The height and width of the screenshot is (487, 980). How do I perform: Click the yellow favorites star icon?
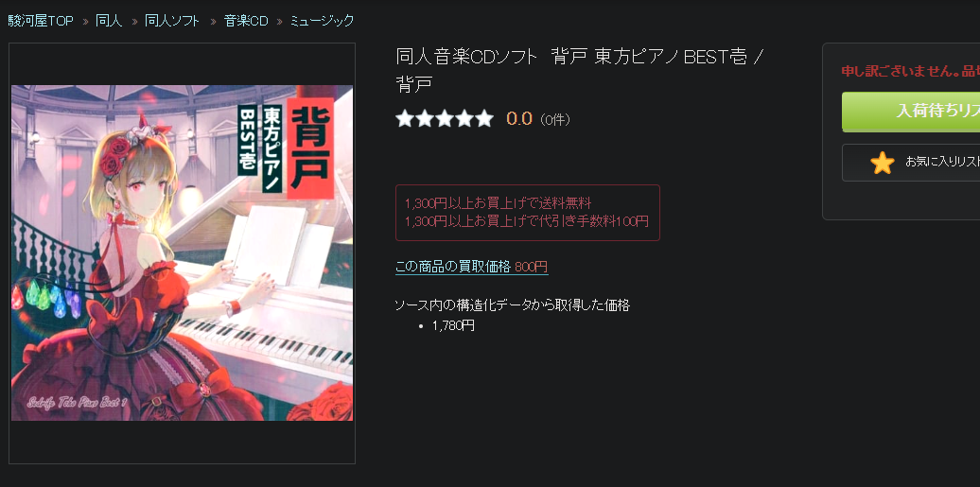(x=882, y=164)
